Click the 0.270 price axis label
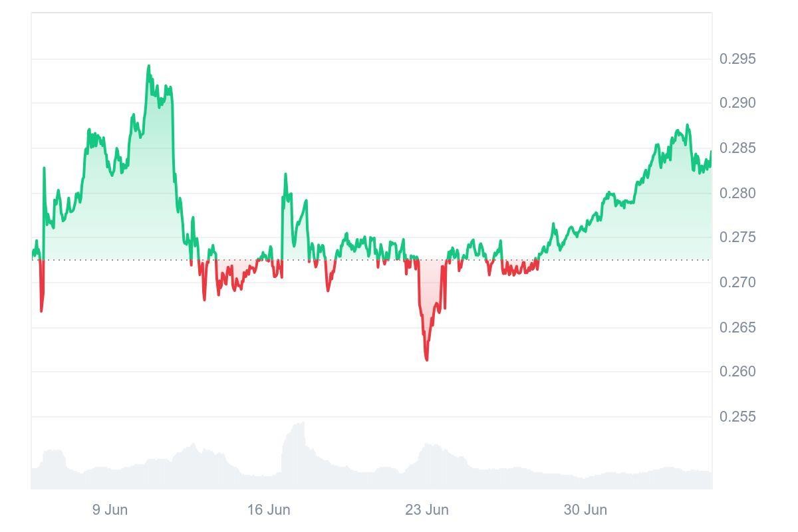This screenshot has height=532, width=798. point(737,282)
